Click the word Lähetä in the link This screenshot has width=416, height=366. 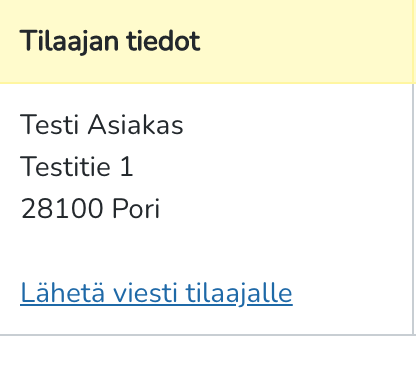[x=63, y=293]
